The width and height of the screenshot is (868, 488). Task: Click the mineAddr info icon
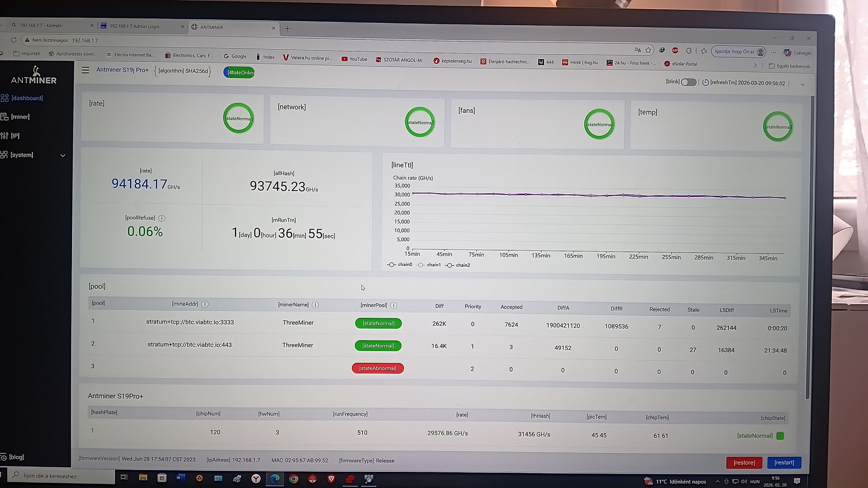[x=205, y=304]
